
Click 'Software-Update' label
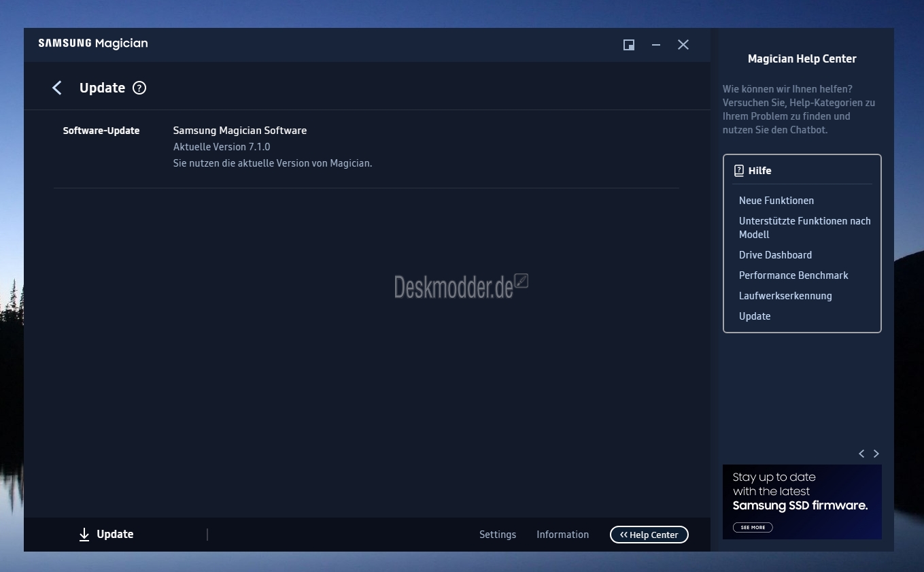(x=101, y=131)
